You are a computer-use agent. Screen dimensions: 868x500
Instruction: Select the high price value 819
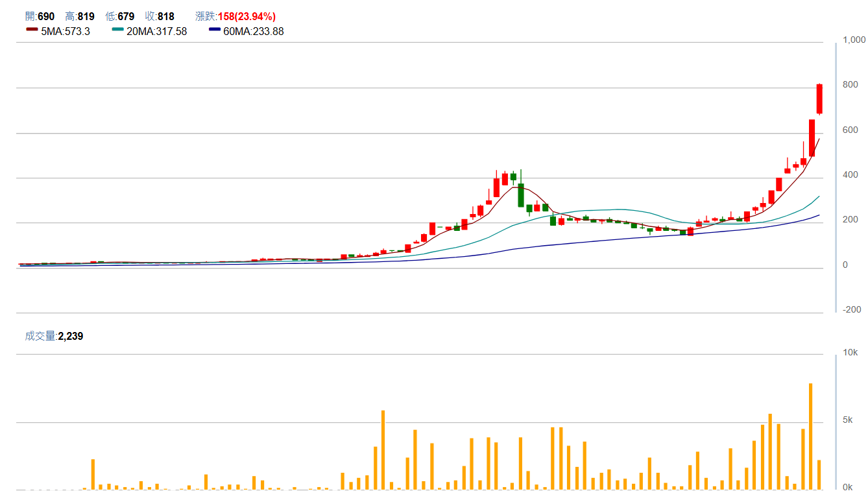pyautogui.click(x=86, y=17)
